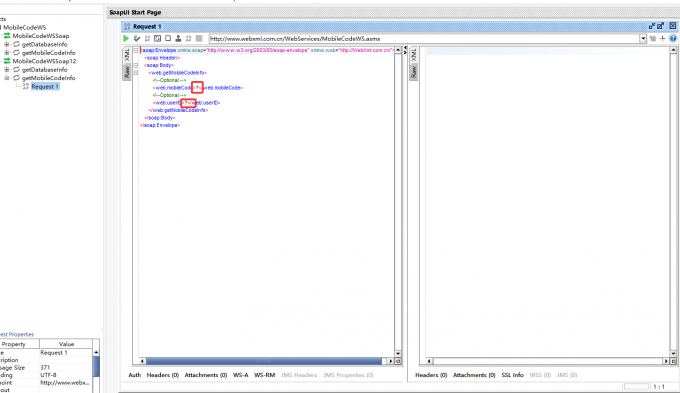The width and height of the screenshot is (680, 393).
Task: Click the SOAP icon in Request 1 window title
Action: pyautogui.click(x=127, y=26)
